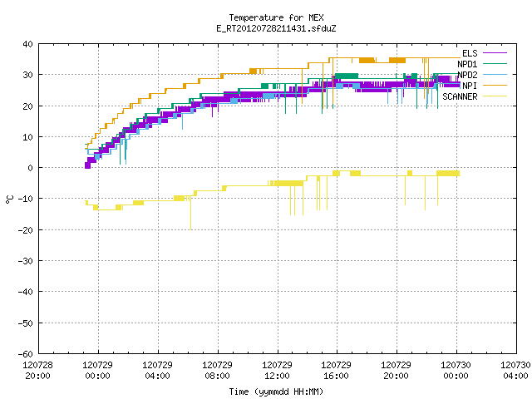Select the filename E_RT20120728211431.sfduZ subtitle

point(276,28)
